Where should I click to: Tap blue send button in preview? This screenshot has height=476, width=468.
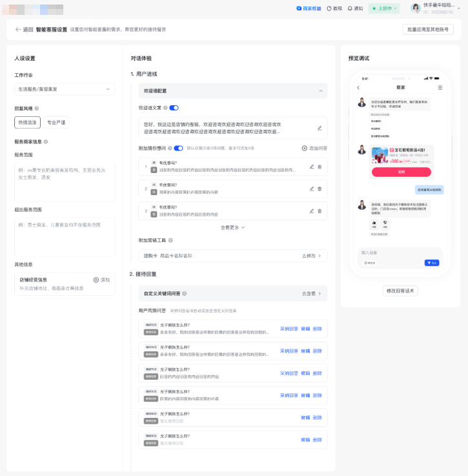click(432, 263)
